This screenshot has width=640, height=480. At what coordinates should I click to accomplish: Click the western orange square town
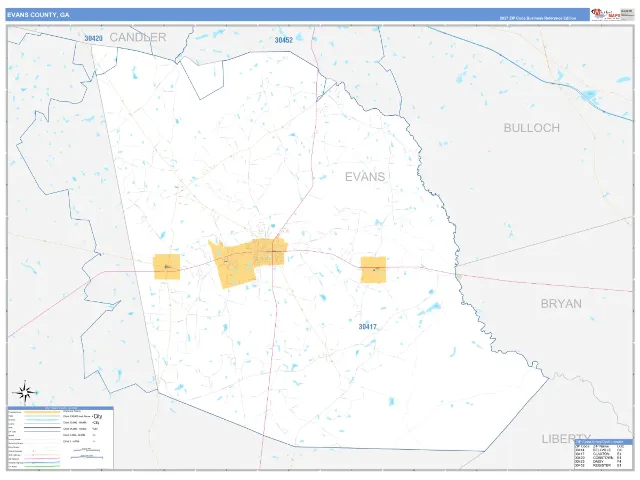click(x=167, y=267)
